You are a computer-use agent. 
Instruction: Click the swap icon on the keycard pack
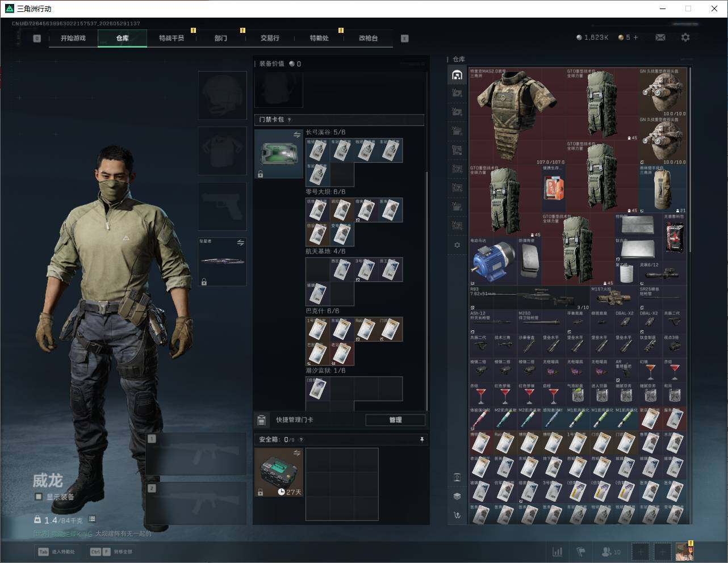click(x=297, y=135)
